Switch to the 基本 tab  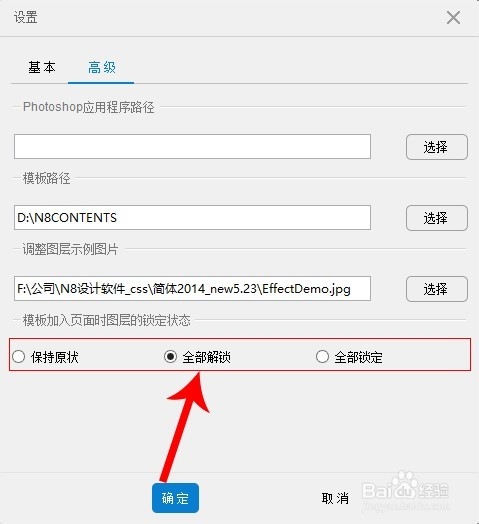point(42,68)
